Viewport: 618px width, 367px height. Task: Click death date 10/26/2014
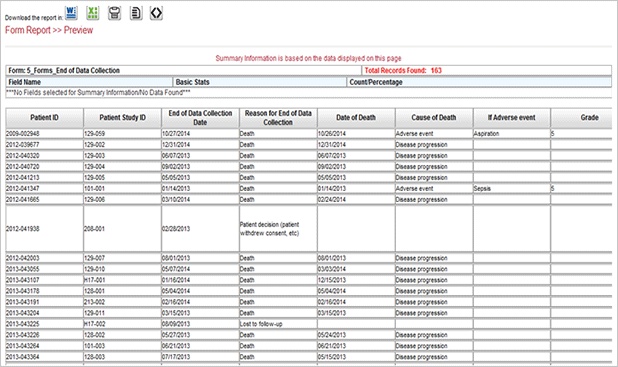[332, 134]
